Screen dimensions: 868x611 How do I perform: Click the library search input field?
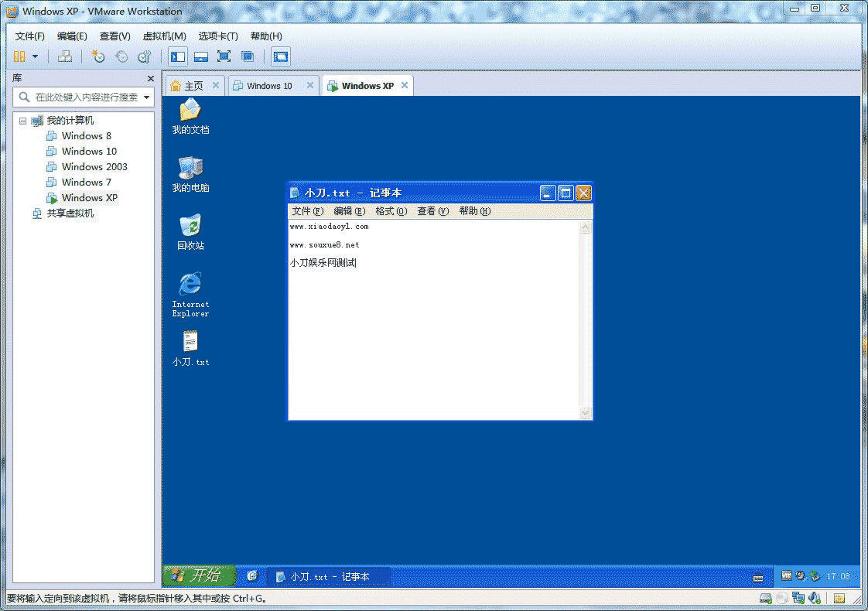coord(83,97)
